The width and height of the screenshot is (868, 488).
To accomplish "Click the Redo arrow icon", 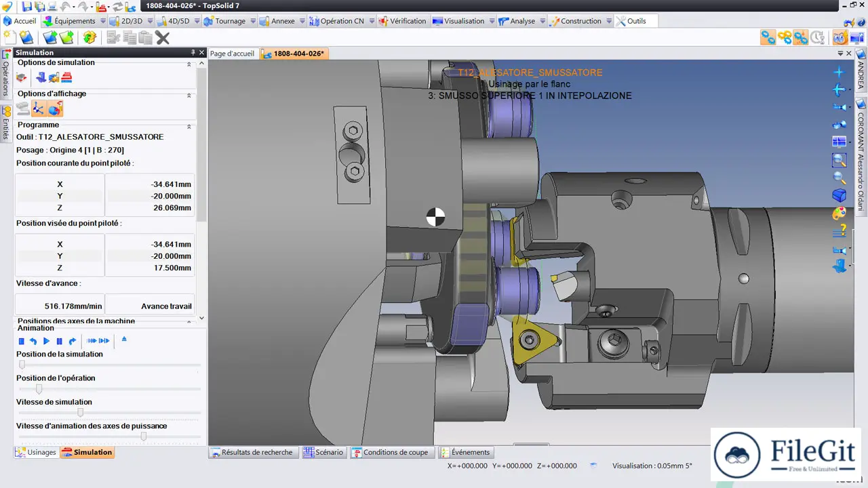I will (x=83, y=6).
